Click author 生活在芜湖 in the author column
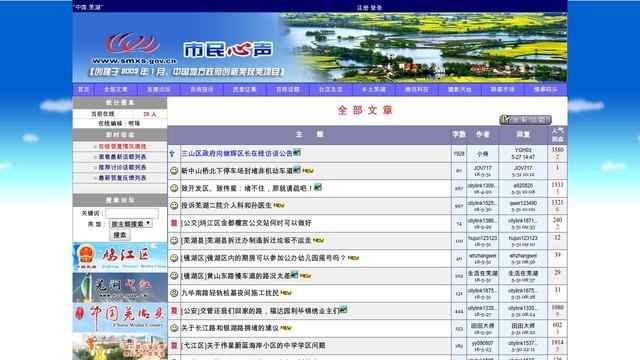This screenshot has height=360, width=640. tap(482, 273)
